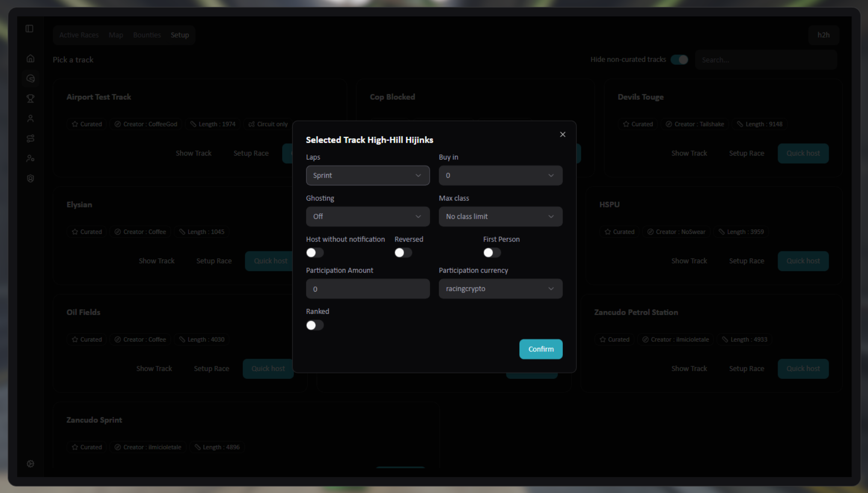
Task: Open the shield admin sidebar icon
Action: (x=30, y=179)
